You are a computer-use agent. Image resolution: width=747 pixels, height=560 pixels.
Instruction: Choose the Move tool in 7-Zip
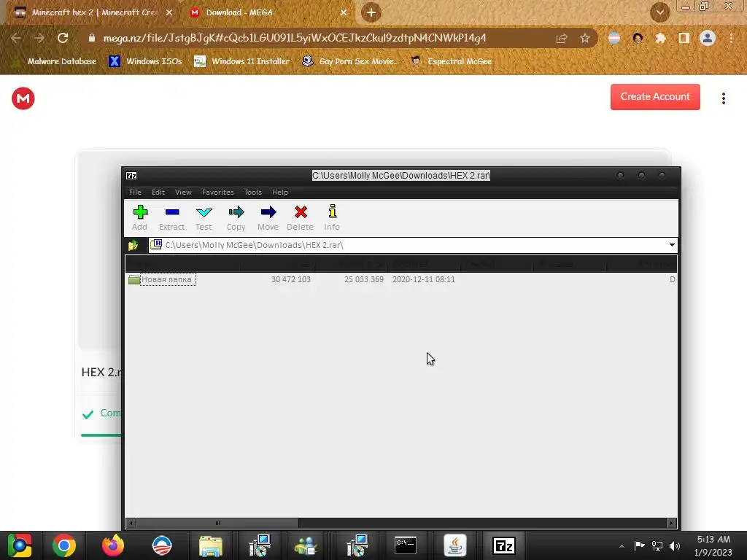pos(268,217)
